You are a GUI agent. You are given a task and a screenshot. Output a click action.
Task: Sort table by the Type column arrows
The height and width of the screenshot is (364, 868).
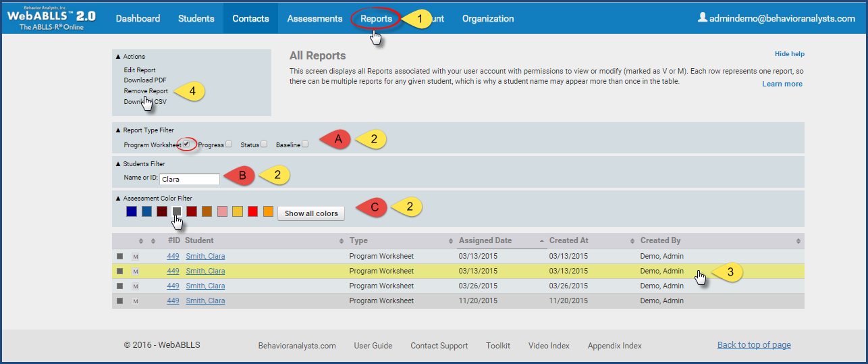pos(450,241)
